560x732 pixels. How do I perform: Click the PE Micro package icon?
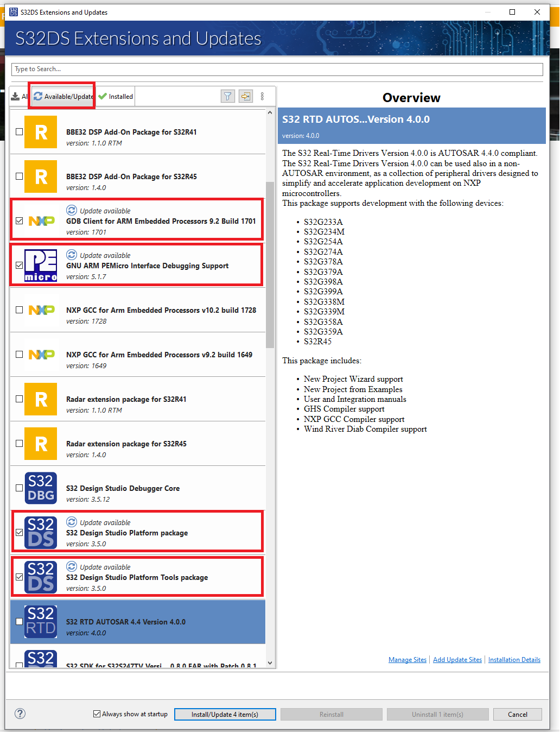[41, 266]
